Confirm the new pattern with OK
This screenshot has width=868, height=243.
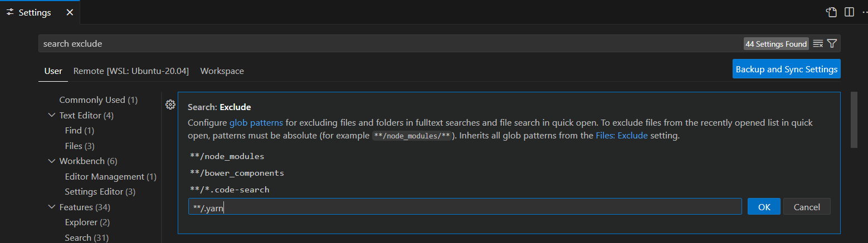coord(764,207)
